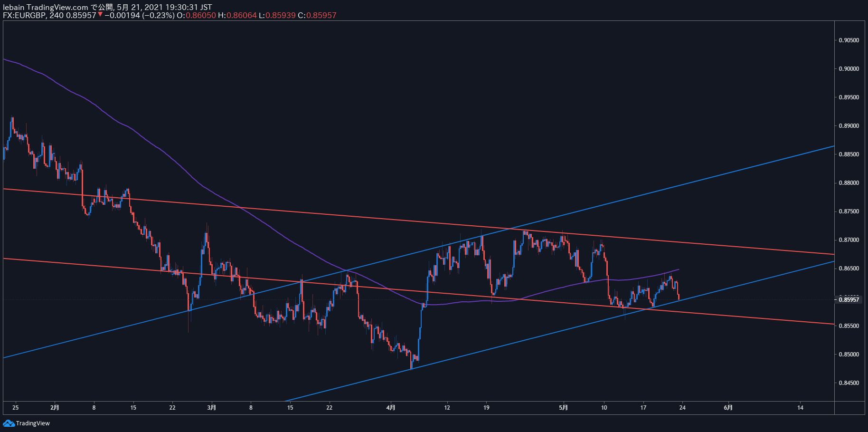Click the 5月 month label on time axis

[563, 408]
